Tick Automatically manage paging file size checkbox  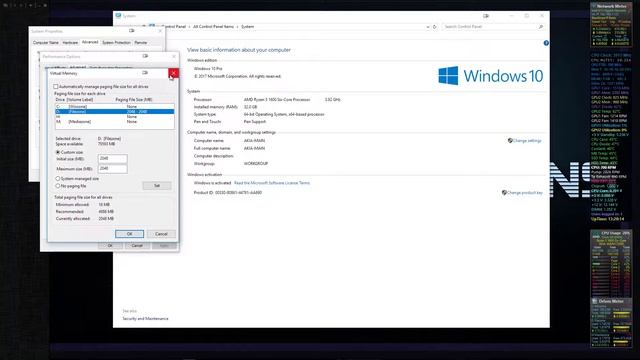(x=56, y=87)
